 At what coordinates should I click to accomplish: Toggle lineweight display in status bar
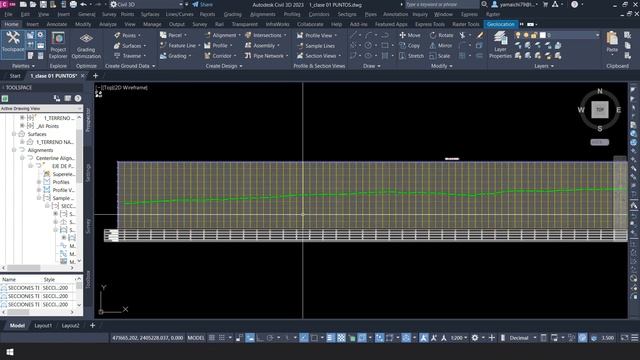(x=331, y=338)
